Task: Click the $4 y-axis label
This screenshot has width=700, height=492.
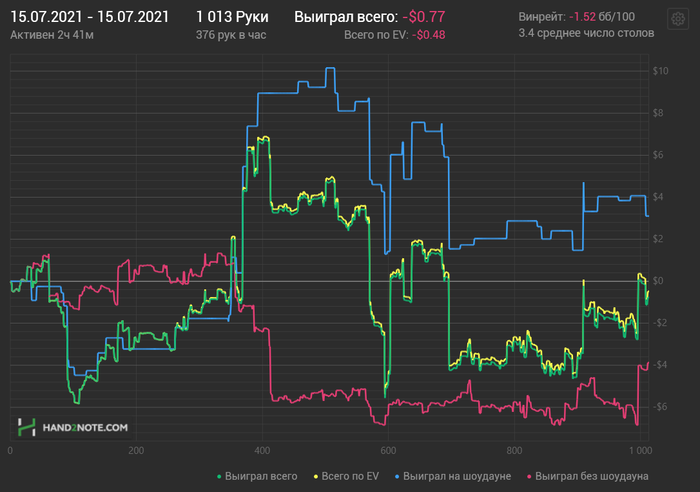Action: [658, 197]
